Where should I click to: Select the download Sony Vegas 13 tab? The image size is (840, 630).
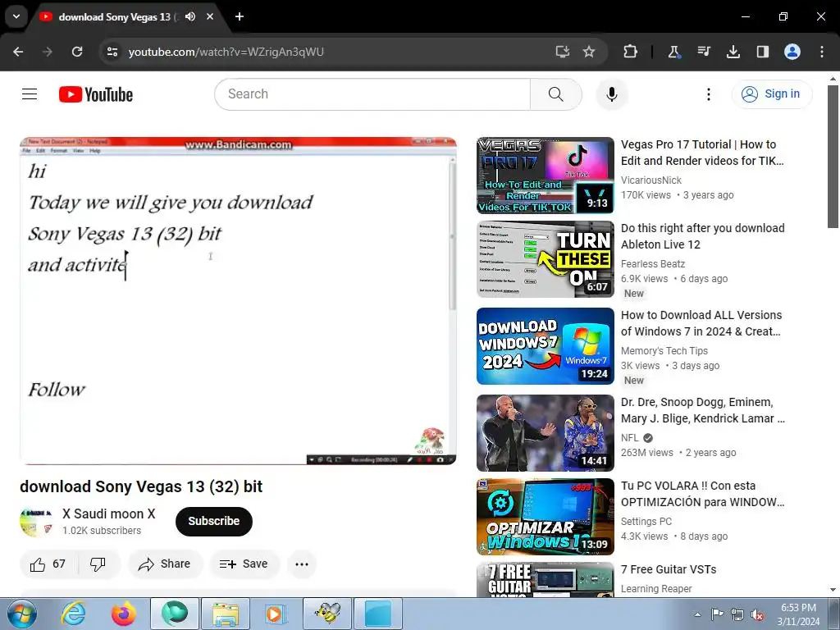114,16
